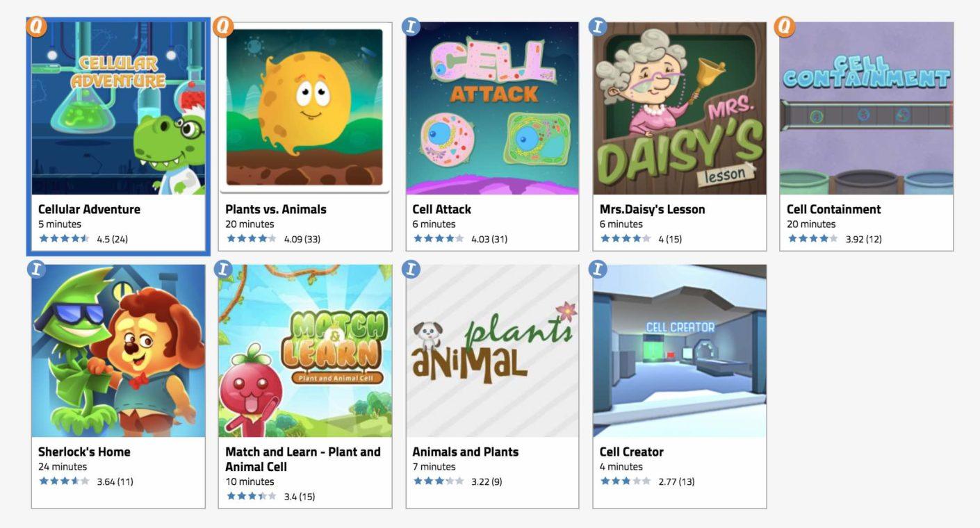This screenshot has height=528, width=980.
Task: Click the blue I badge on Cell Attack
Action: click(411, 26)
